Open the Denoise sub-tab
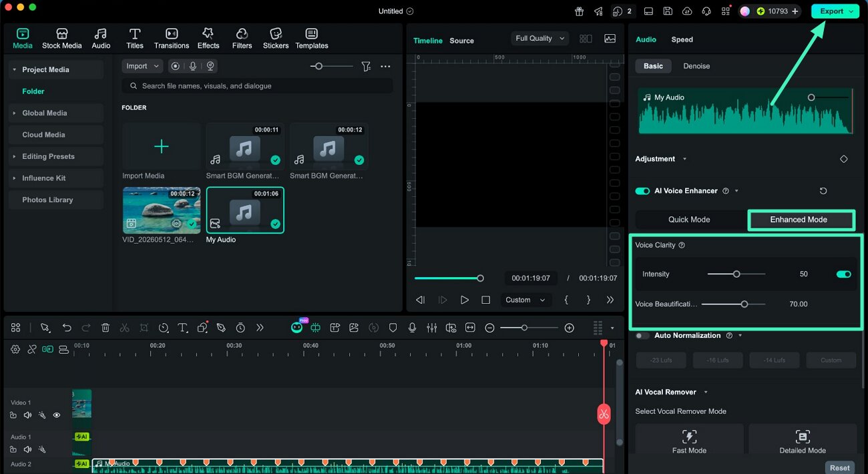868x474 pixels. [696, 66]
